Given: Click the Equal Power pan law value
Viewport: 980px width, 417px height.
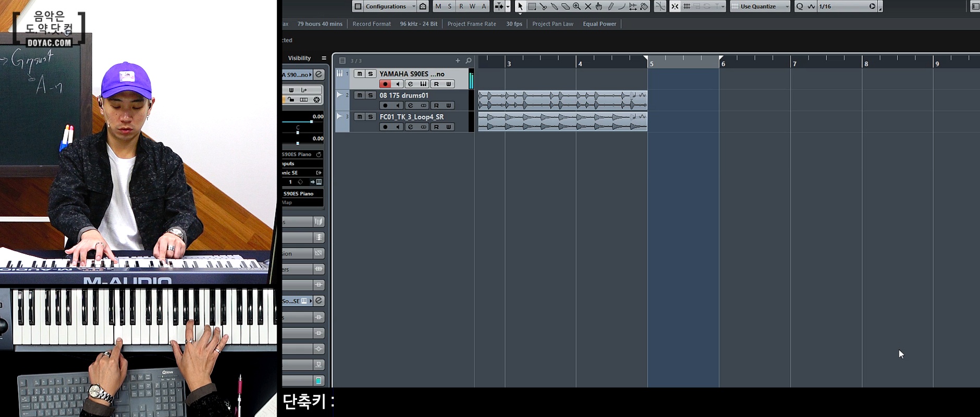Looking at the screenshot, I should (599, 24).
